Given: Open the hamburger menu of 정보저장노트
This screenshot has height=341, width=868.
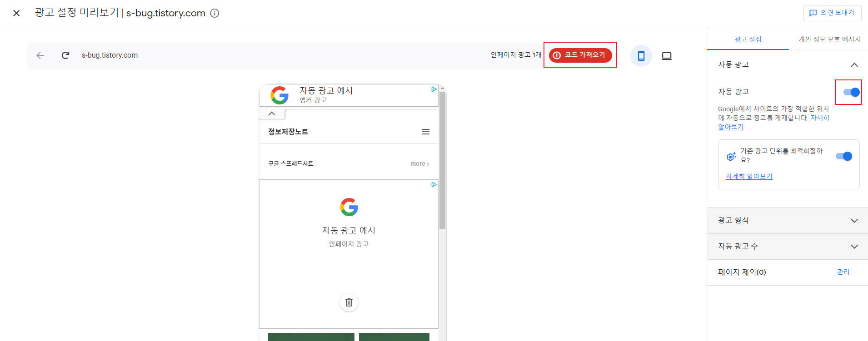Looking at the screenshot, I should [x=425, y=132].
